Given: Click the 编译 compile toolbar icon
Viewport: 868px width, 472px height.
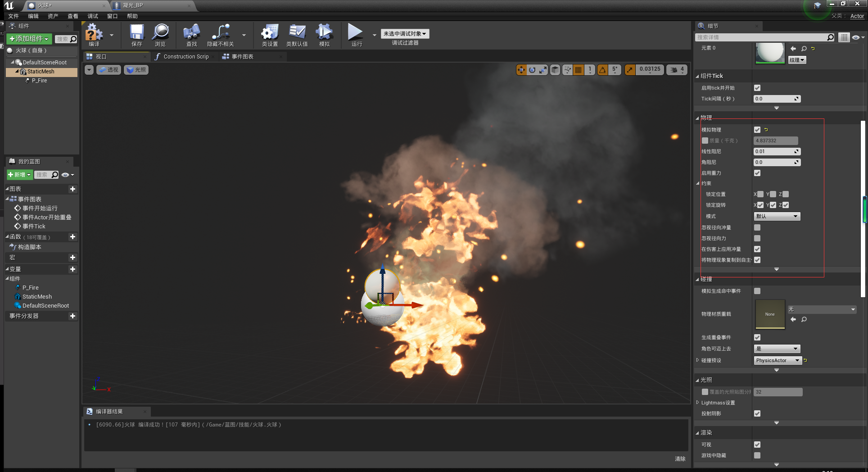Looking at the screenshot, I should [94, 35].
